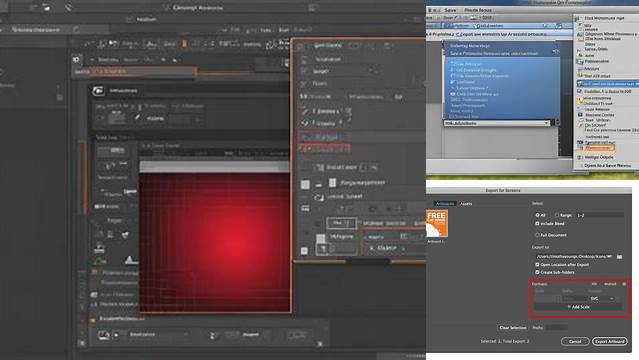Click the gear icon above the left panel
The image size is (639, 360).
click(x=76, y=60)
